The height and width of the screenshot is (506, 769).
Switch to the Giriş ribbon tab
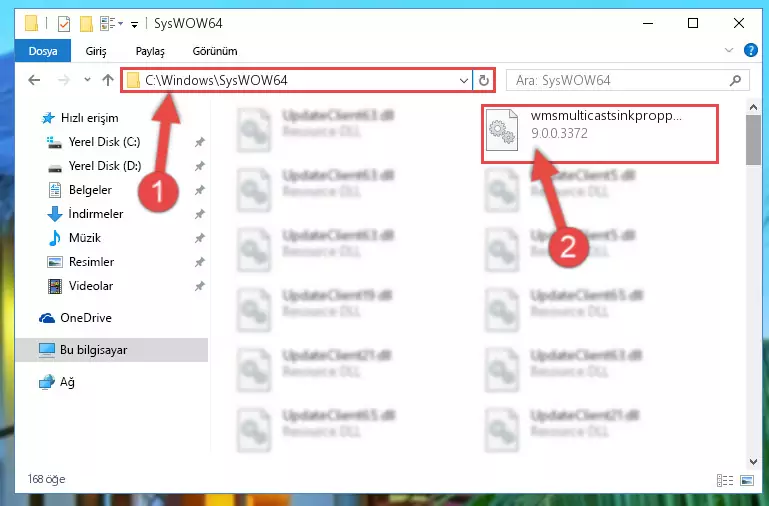96,51
